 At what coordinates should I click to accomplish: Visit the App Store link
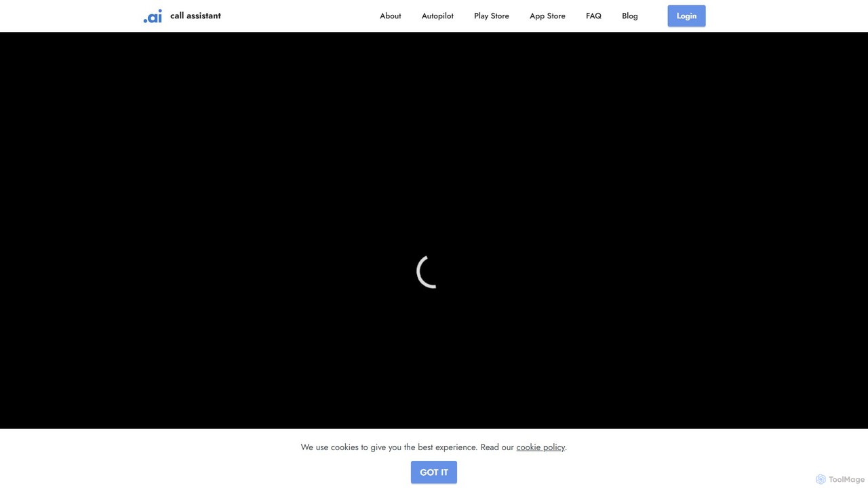pyautogui.click(x=547, y=16)
